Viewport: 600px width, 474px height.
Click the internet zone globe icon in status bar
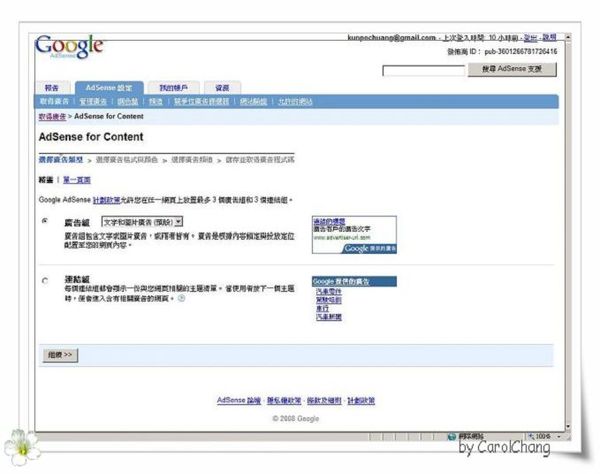tap(452, 436)
